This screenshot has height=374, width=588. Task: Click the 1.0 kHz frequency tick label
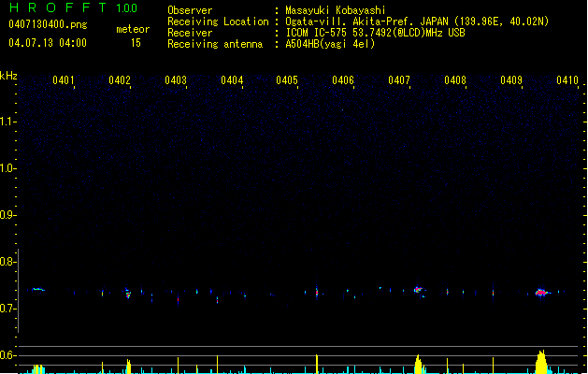[7, 168]
